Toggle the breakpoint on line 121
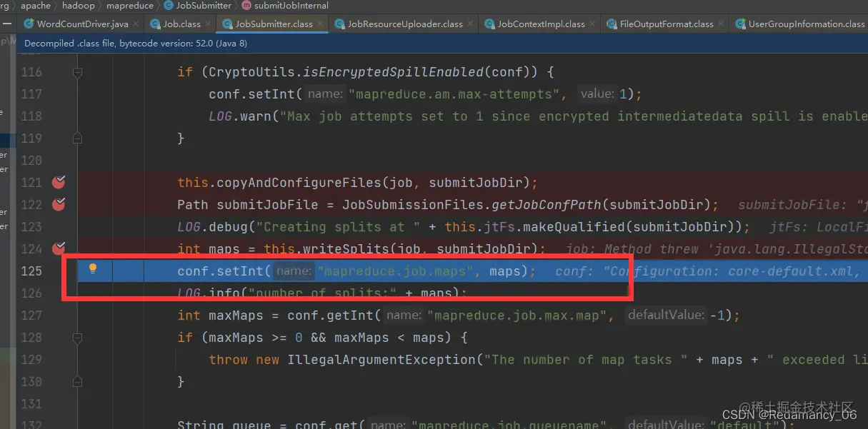The width and height of the screenshot is (868, 429). 59,183
